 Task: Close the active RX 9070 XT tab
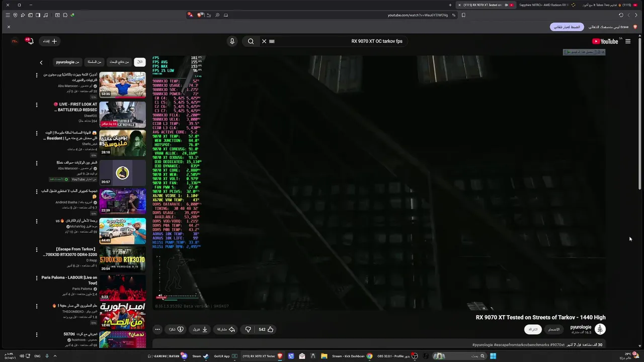click(459, 5)
